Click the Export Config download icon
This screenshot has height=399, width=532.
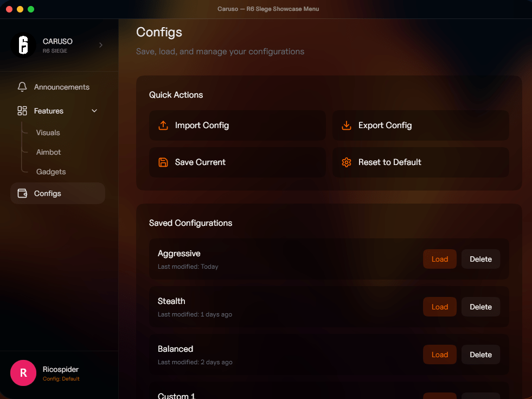347,125
